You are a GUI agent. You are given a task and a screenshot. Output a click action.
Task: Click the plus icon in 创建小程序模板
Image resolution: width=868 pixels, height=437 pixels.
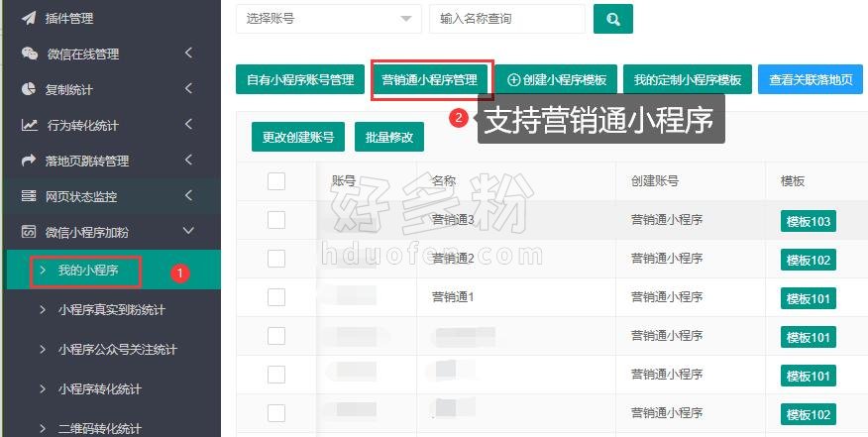(x=513, y=79)
